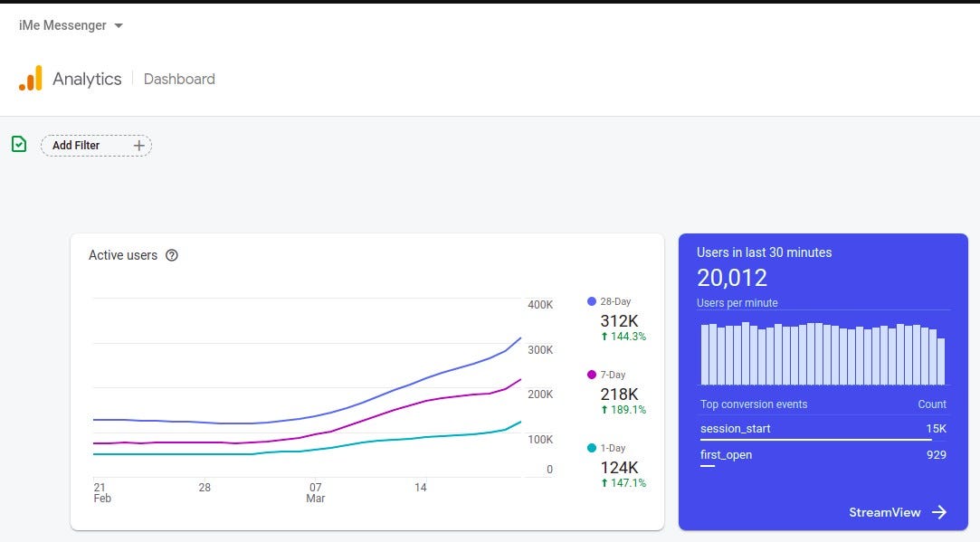Click the Active users card title

tap(123, 255)
